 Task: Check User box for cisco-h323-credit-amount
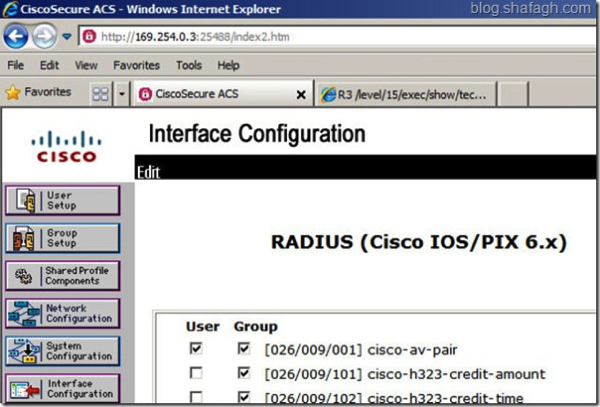(x=196, y=373)
